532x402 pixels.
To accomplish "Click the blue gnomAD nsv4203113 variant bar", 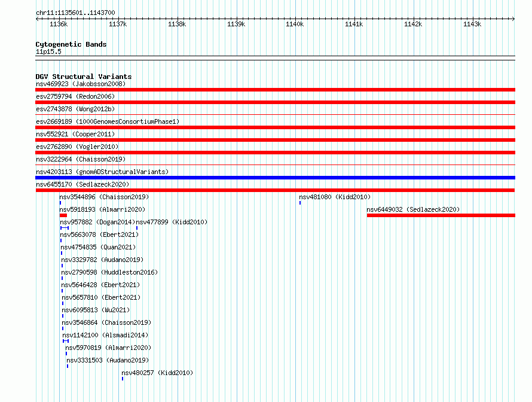I will (275, 178).
